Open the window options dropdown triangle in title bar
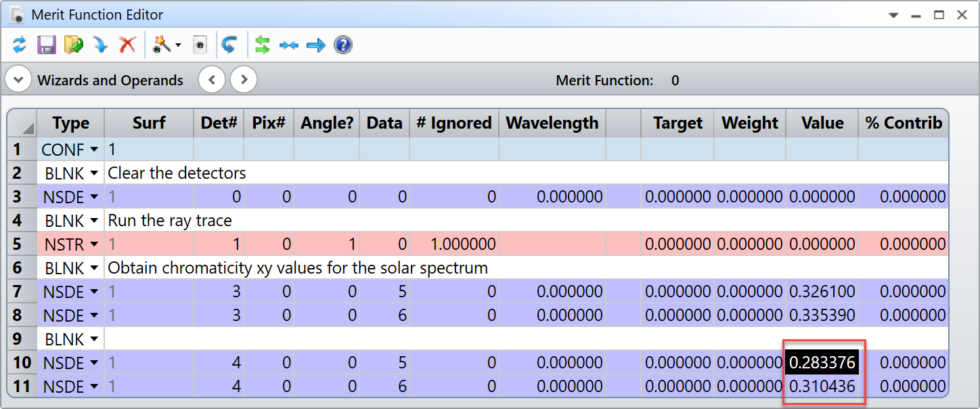Image resolution: width=980 pixels, height=409 pixels. pos(893,15)
